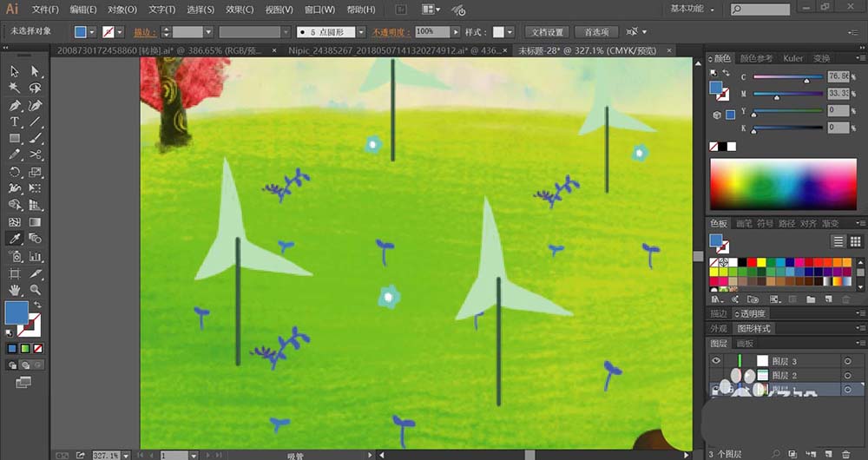Open the stroke color dropdown in control bar

[120, 32]
